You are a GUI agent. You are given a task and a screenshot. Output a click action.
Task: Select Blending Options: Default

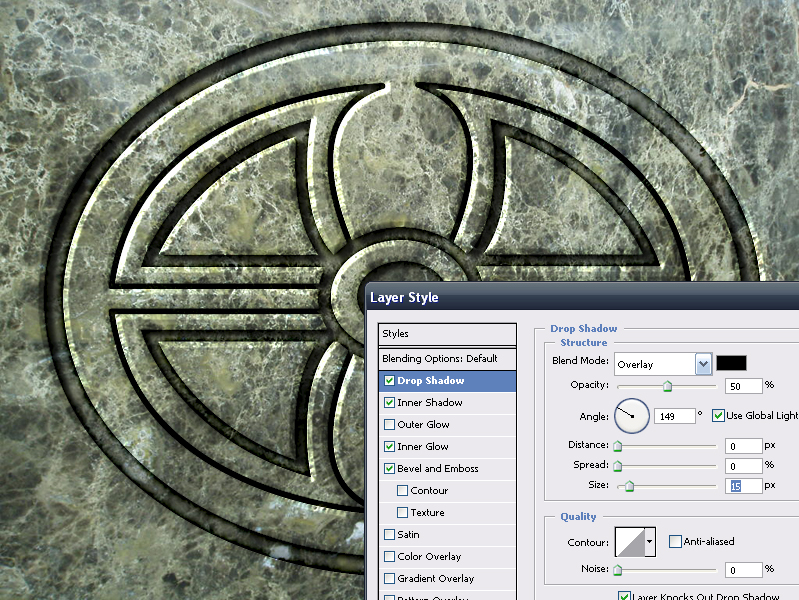(x=447, y=358)
